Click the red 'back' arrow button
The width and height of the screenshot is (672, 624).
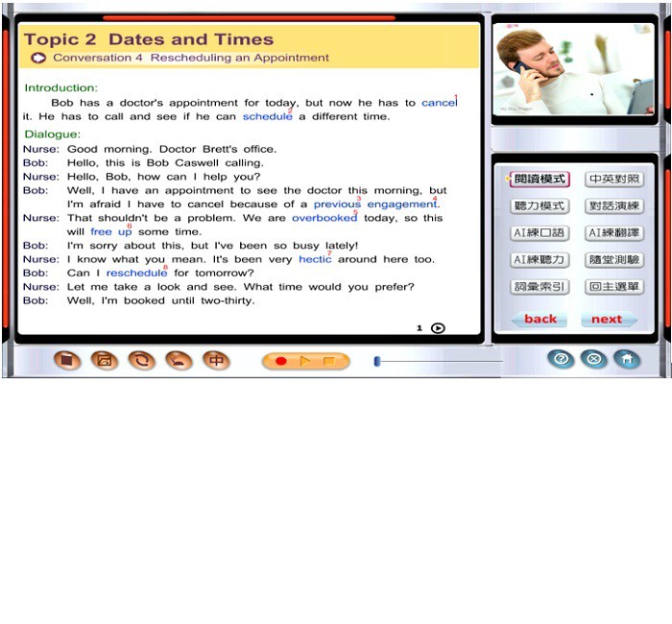click(540, 319)
